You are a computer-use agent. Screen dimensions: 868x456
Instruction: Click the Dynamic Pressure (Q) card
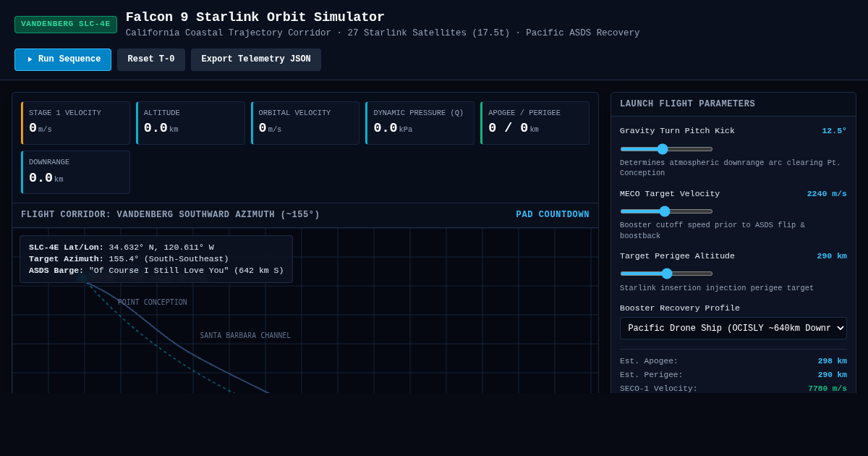[x=420, y=123]
